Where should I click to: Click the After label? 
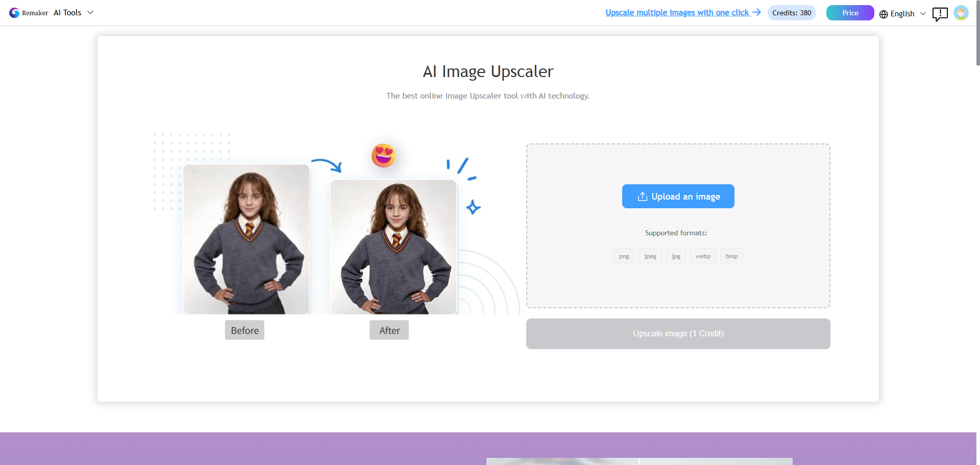tap(389, 330)
